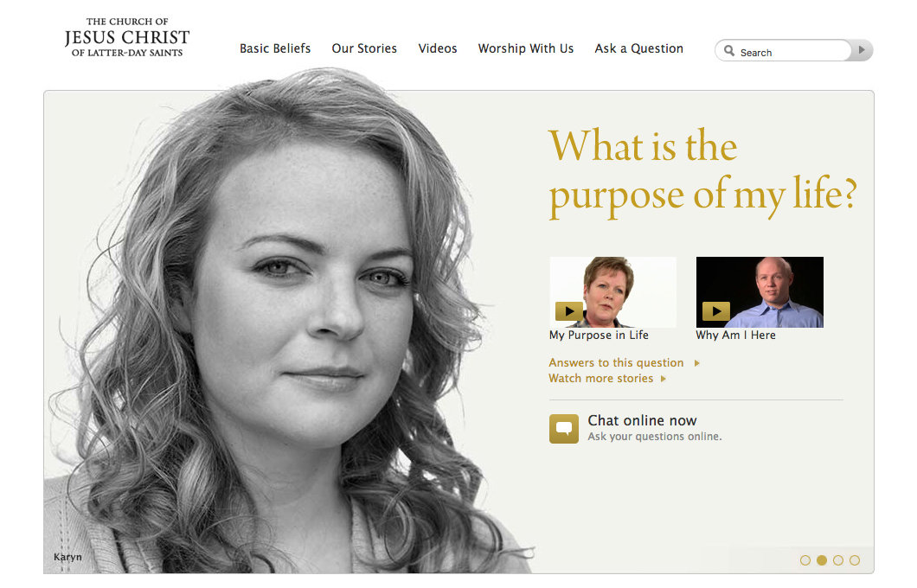Open the church logo home link
Viewport: 917px width, 588px height.
(127, 37)
